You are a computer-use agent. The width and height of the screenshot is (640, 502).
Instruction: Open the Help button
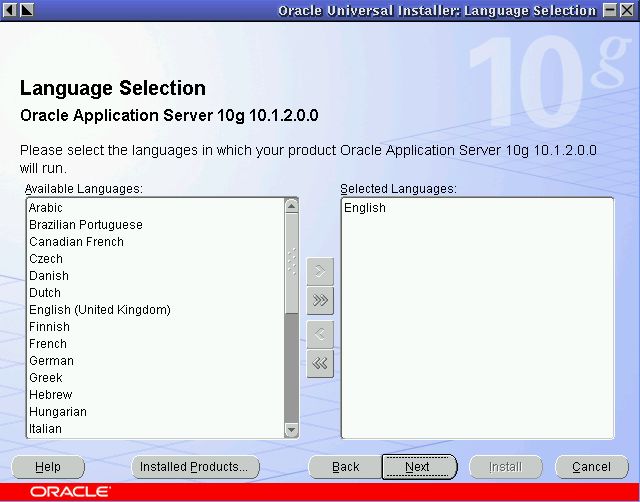pyautogui.click(x=48, y=466)
